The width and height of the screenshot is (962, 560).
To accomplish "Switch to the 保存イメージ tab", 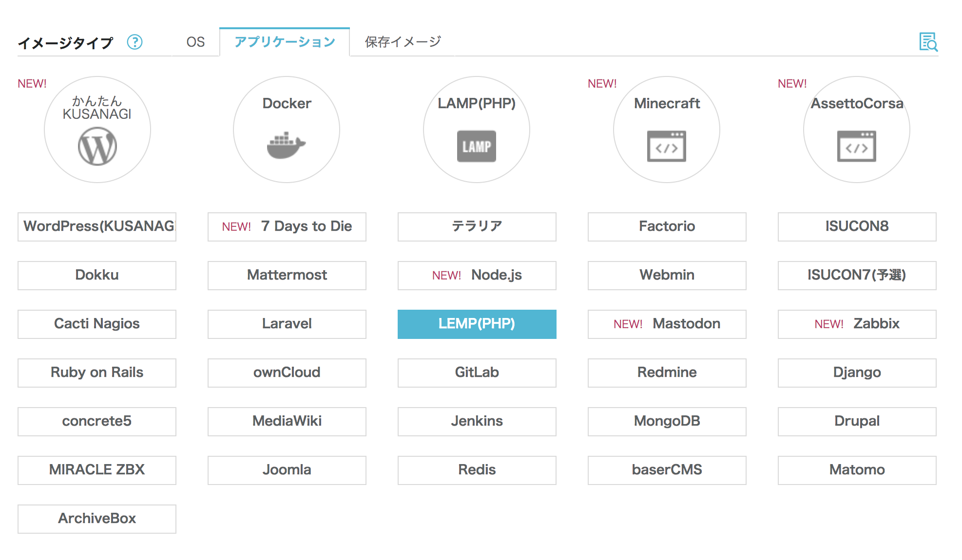I will click(403, 42).
